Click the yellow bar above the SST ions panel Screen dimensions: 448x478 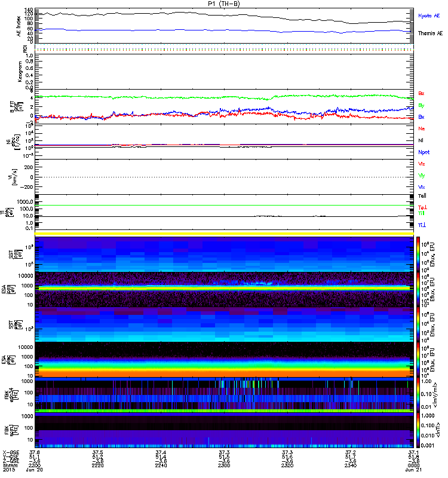(224, 234)
